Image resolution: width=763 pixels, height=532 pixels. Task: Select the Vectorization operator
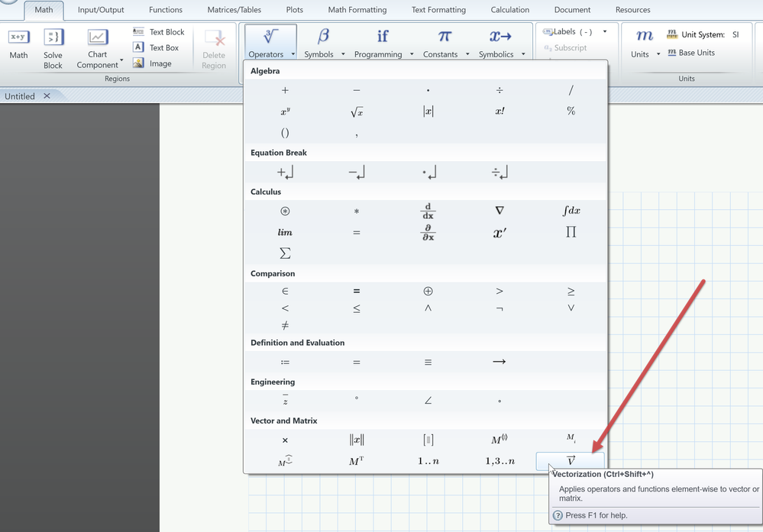pyautogui.click(x=570, y=461)
